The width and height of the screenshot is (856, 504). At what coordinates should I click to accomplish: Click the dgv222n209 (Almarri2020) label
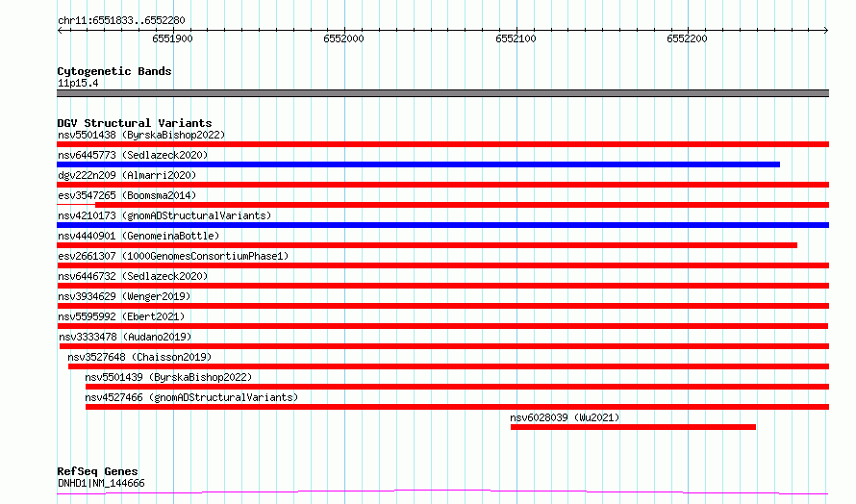(x=127, y=175)
